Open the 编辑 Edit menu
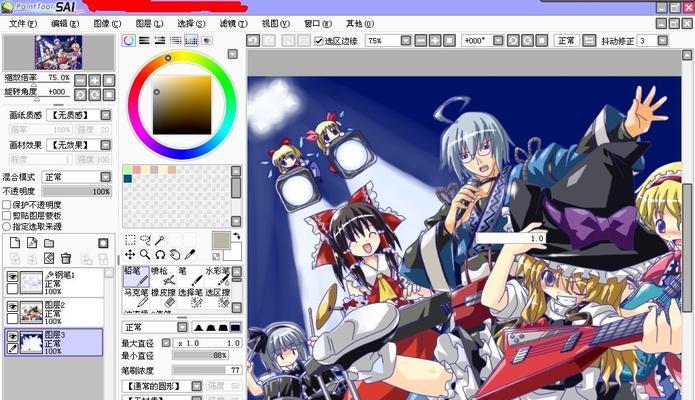Screen dimensions: 695x400 pyautogui.click(x=65, y=24)
